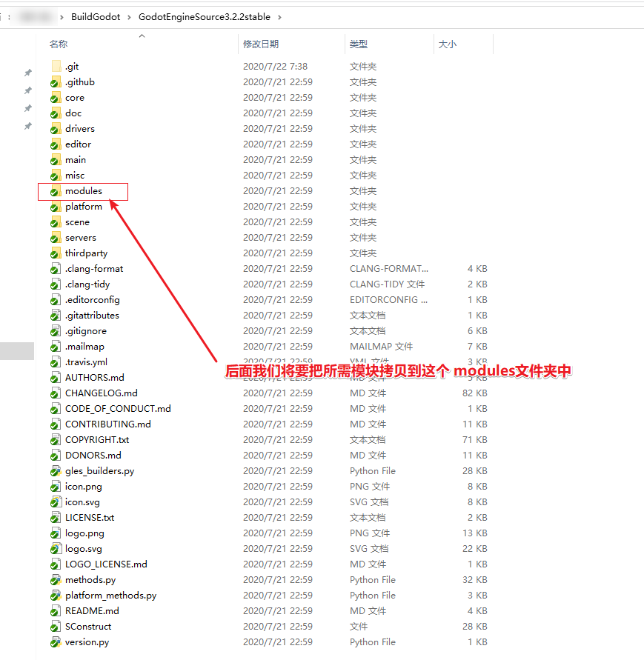Navigate to BuildGodot breadcrumb
Screen dimensions: 644x660
coord(96,17)
